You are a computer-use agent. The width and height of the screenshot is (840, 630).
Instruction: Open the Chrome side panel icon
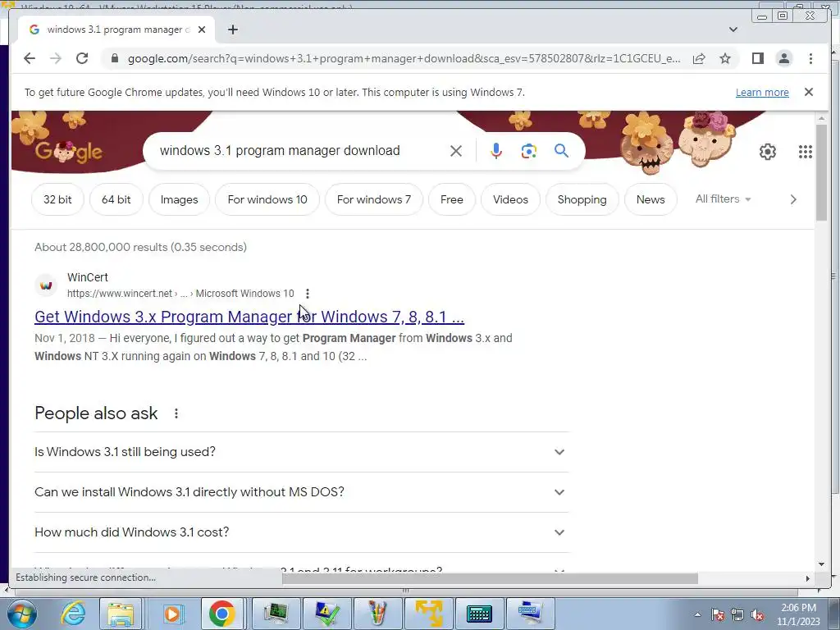(x=757, y=58)
